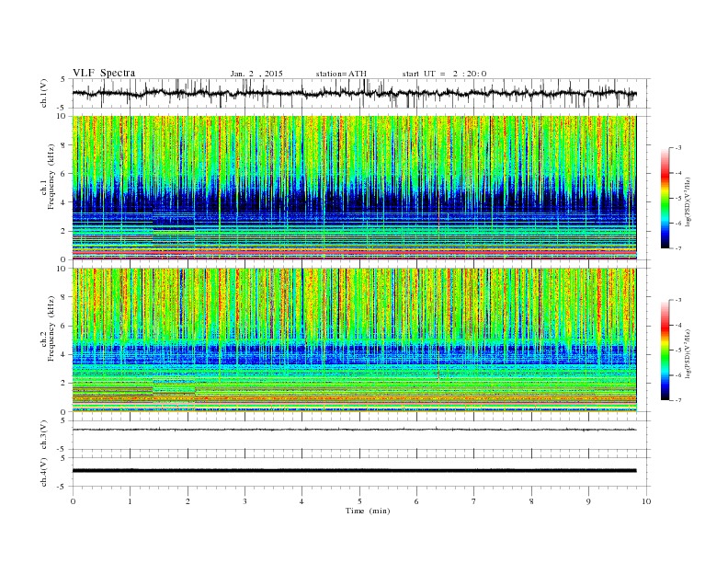
Task: Click the ch.1 spectrogram color scale bar
Action: 665,198
